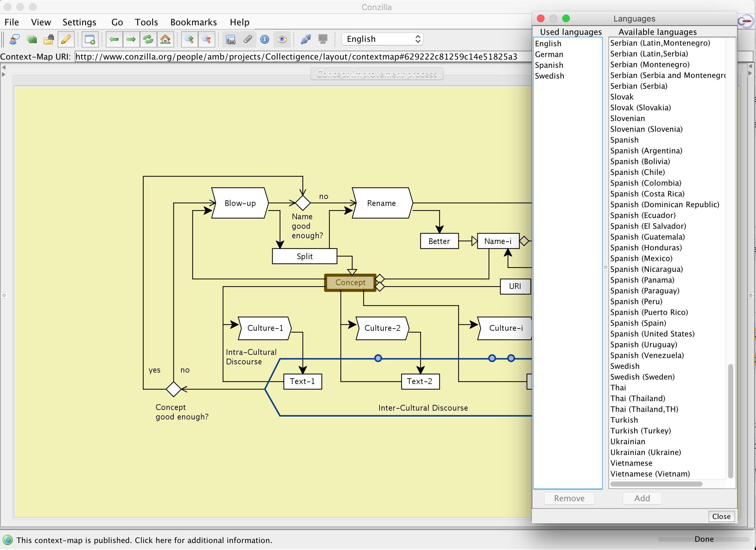Open the English language dropdown
Image resolution: width=756 pixels, height=550 pixels.
point(382,39)
